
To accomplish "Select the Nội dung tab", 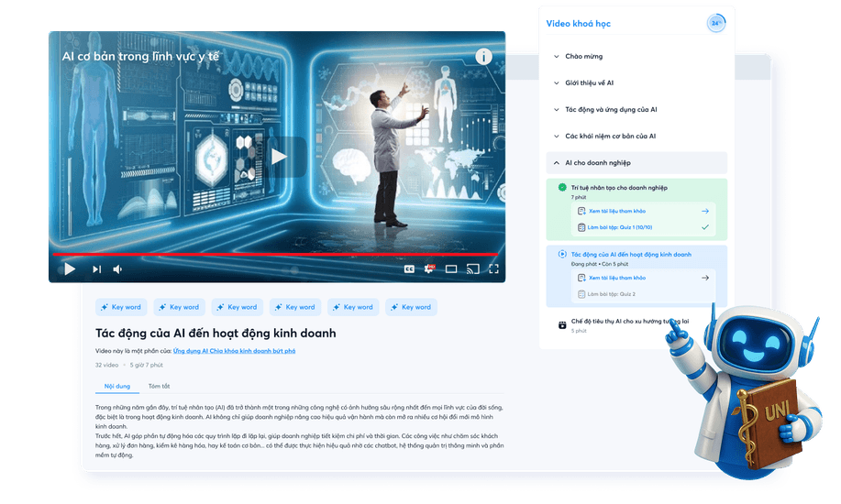I will (117, 386).
